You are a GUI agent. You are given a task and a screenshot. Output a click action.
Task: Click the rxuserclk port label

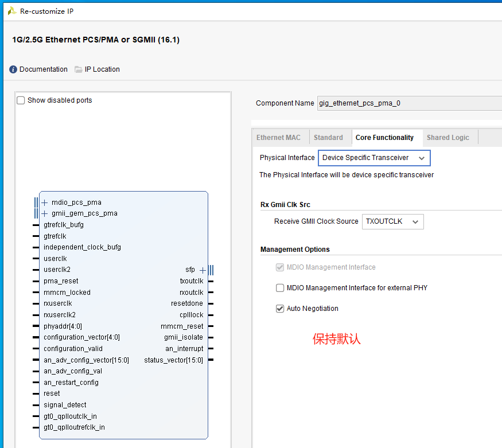tap(58, 303)
